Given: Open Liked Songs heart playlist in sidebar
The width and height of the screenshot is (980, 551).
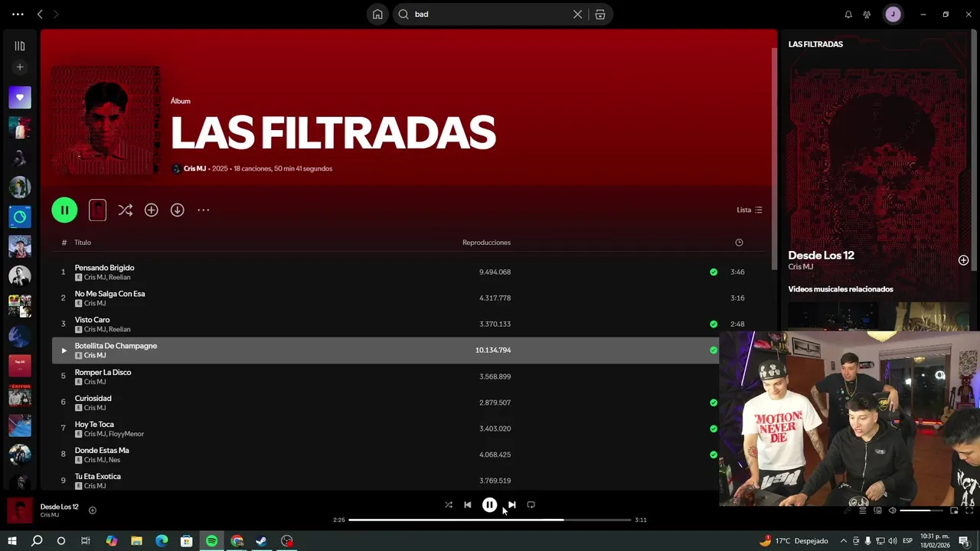Looking at the screenshot, I should 20,97.
